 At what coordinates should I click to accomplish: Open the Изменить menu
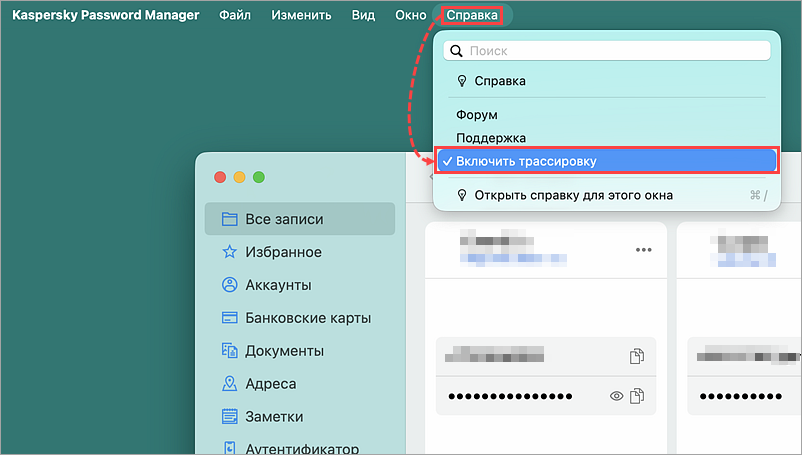pos(301,15)
